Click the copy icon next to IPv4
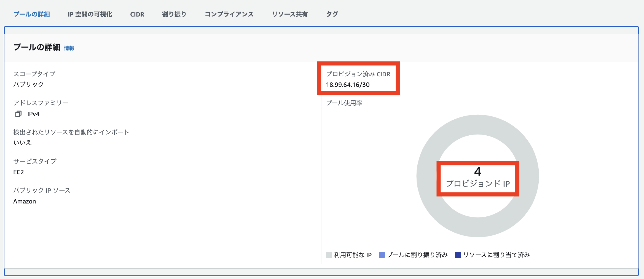Screen dimensions: 644x279 (x=18, y=114)
